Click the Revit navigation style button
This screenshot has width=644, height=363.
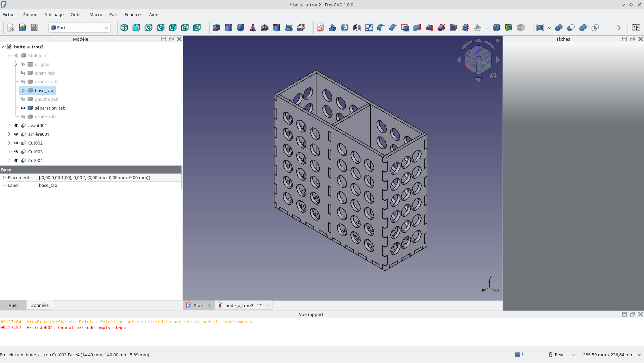point(559,355)
